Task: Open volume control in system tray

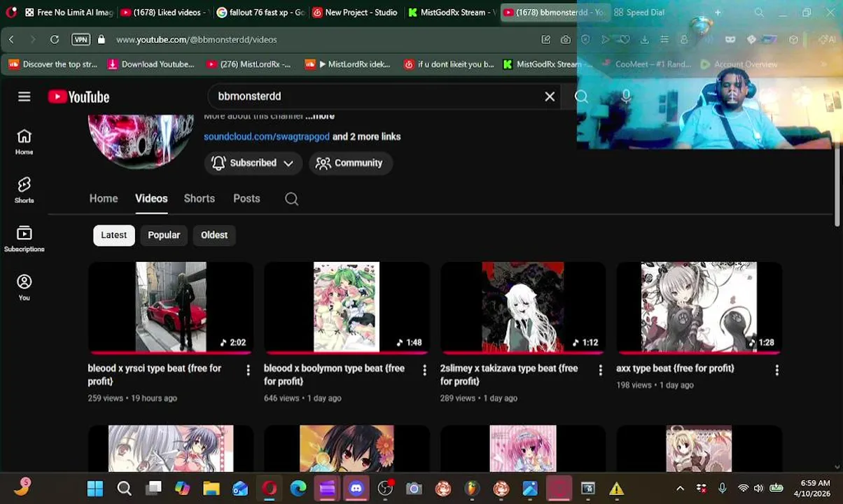Action: pyautogui.click(x=758, y=489)
